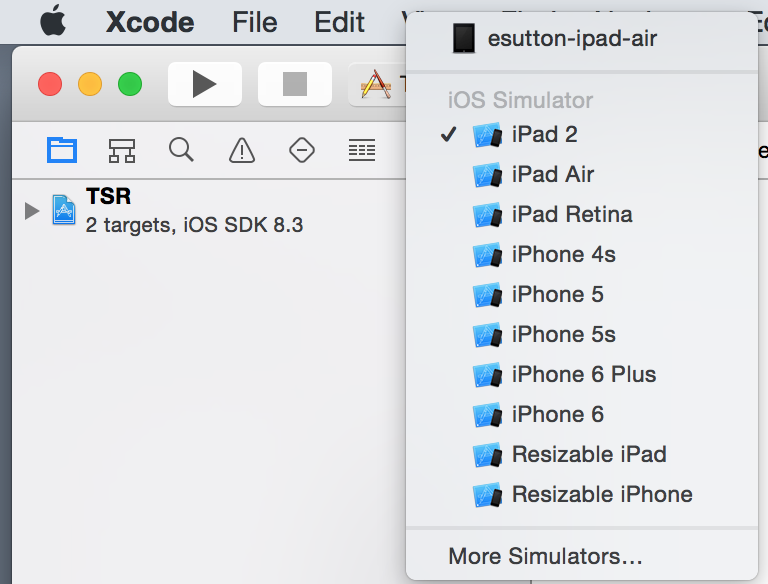Select the TSR project row

pyautogui.click(x=209, y=211)
